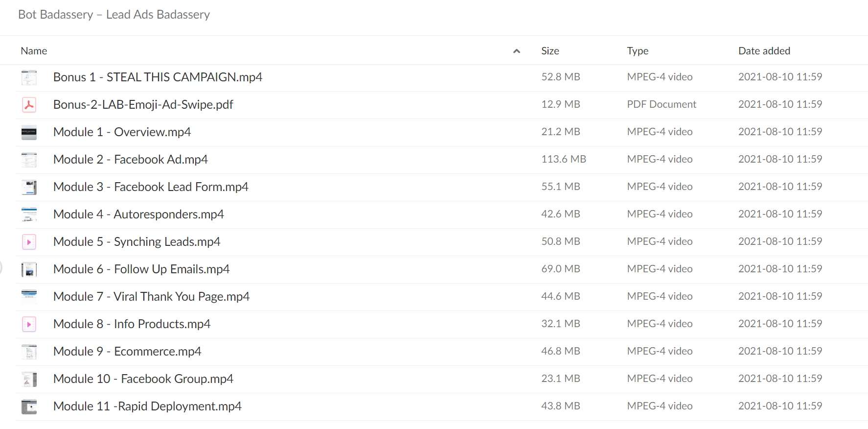Click the thumbnail icon of Module 6 Follow Up Emails

point(29,269)
